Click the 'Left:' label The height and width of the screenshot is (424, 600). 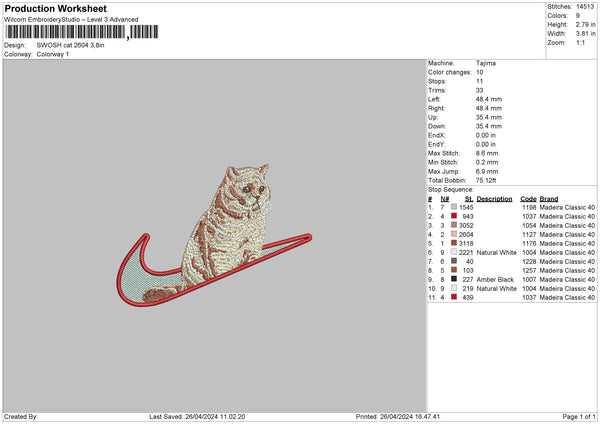(x=434, y=99)
